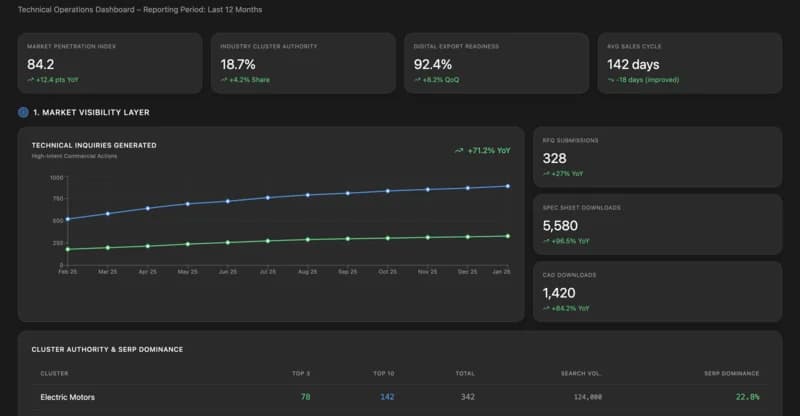Image resolution: width=800 pixels, height=416 pixels.
Task: Click the trend arrow under Spec Sheet Downloads
Action: 546,241
